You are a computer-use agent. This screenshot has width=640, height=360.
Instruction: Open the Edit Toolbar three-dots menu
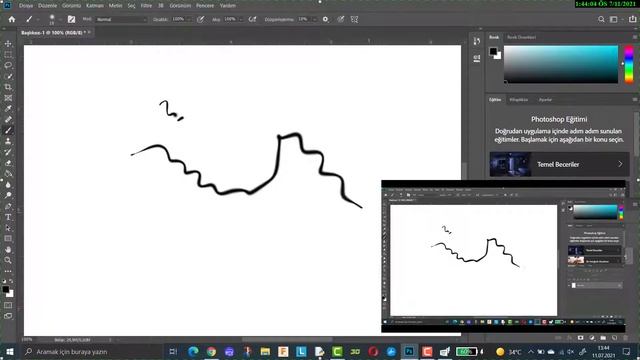click(x=8, y=271)
